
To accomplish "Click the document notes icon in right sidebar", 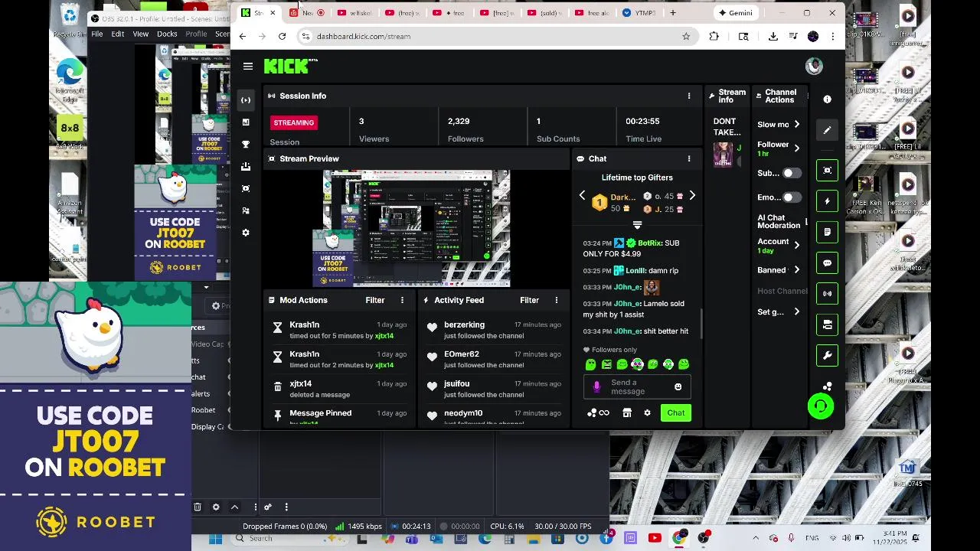I will 827,232.
